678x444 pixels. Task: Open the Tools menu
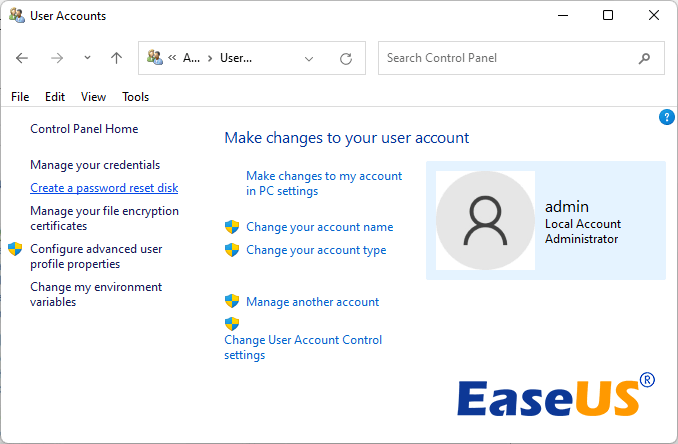coord(135,97)
